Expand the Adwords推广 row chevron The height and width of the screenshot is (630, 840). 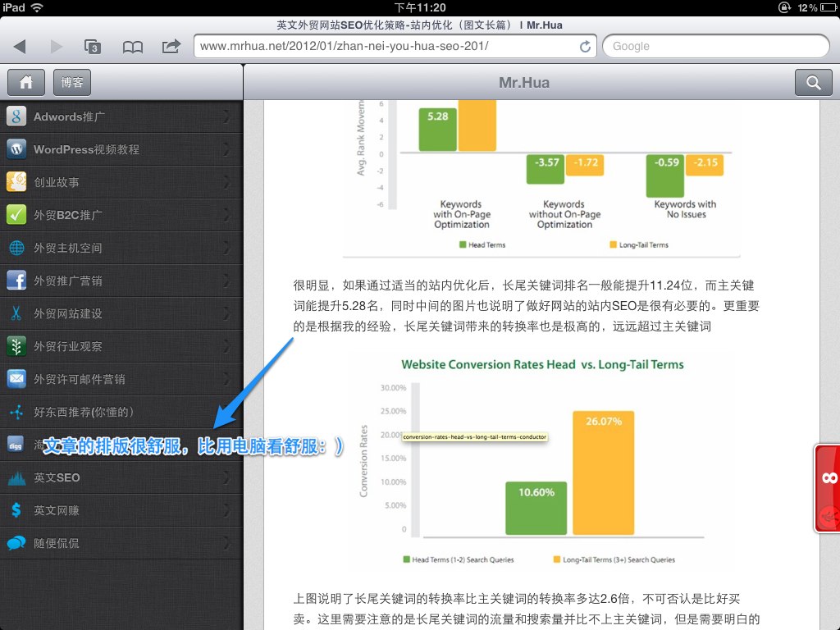226,116
